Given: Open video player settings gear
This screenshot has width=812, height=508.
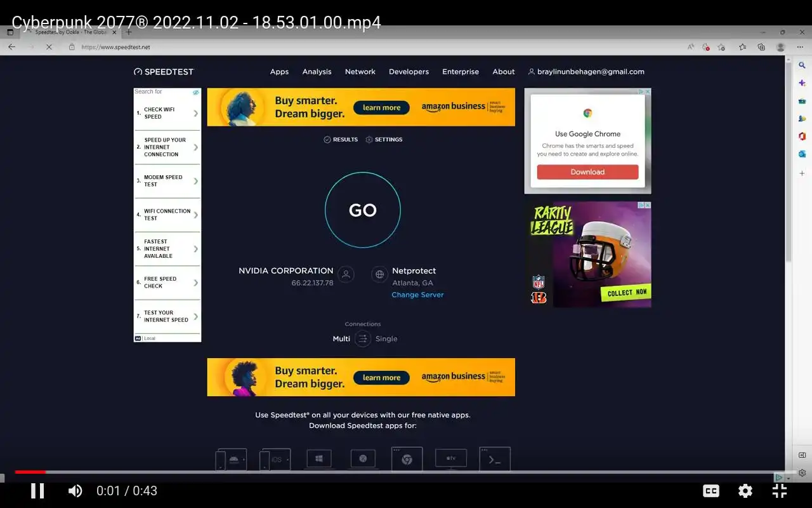Looking at the screenshot, I should [745, 491].
